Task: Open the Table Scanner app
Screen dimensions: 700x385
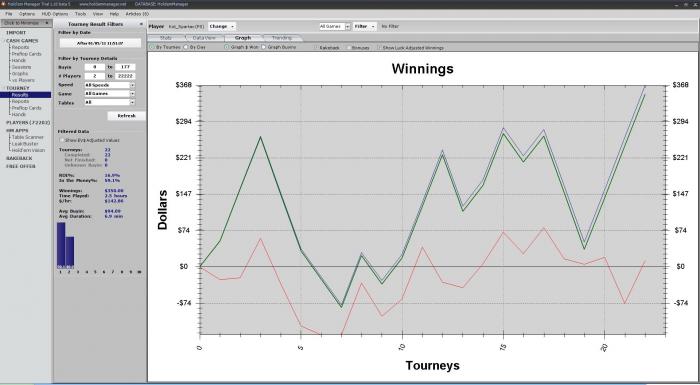Action: coord(28,138)
